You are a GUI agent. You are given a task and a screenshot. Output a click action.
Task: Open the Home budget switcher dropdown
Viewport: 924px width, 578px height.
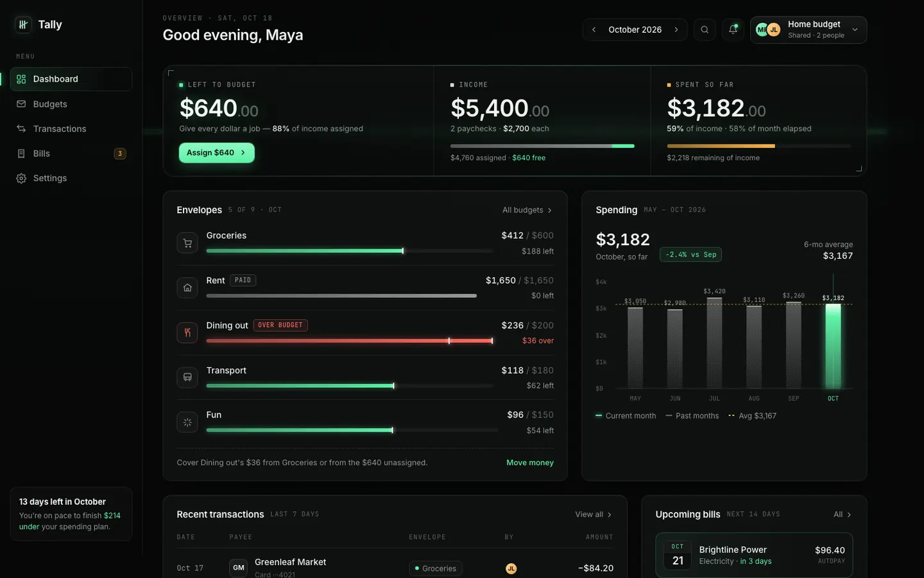(x=809, y=30)
